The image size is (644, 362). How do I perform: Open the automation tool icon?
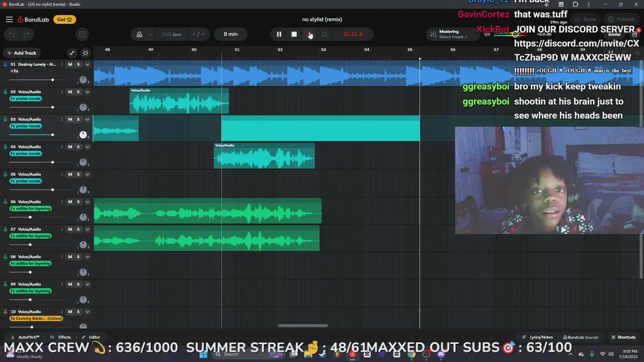click(x=72, y=53)
